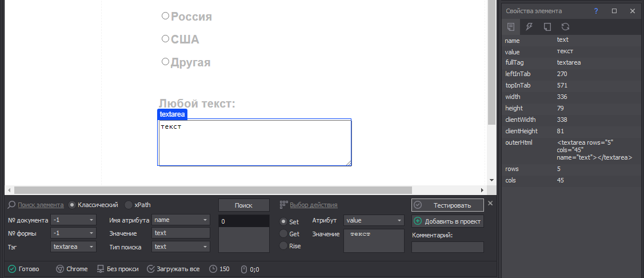The width and height of the screenshot is (644, 278).
Task: Toggle the 'Загружать все' status icon
Action: click(x=151, y=269)
